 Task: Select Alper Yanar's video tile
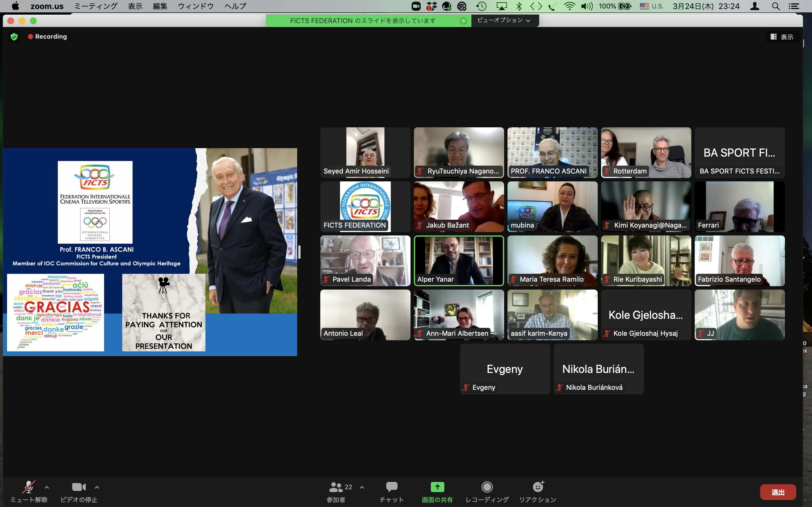point(459,261)
